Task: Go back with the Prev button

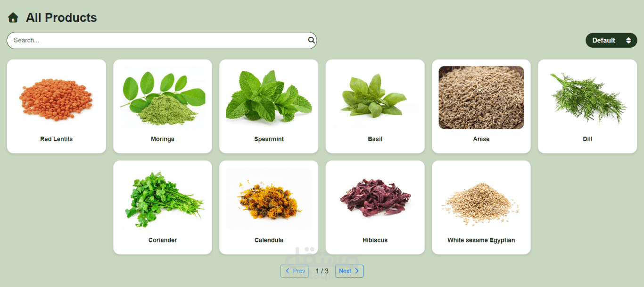Action: tap(295, 271)
